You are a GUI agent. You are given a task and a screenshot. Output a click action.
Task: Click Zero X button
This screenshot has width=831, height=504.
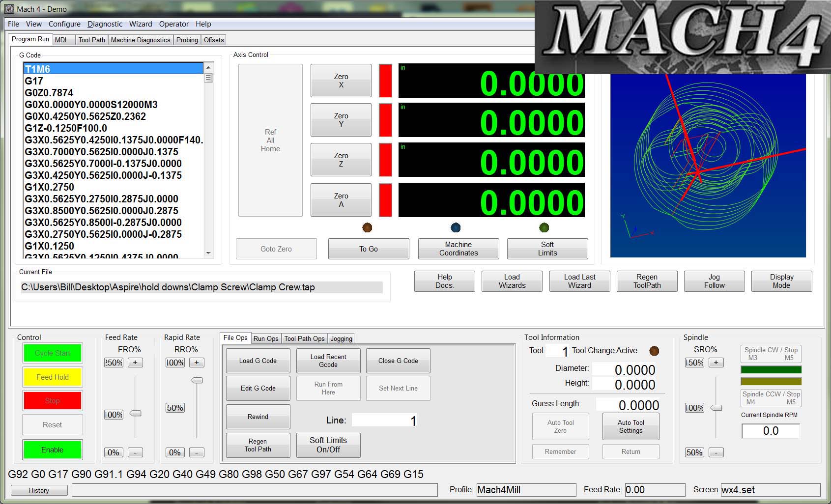pos(341,81)
